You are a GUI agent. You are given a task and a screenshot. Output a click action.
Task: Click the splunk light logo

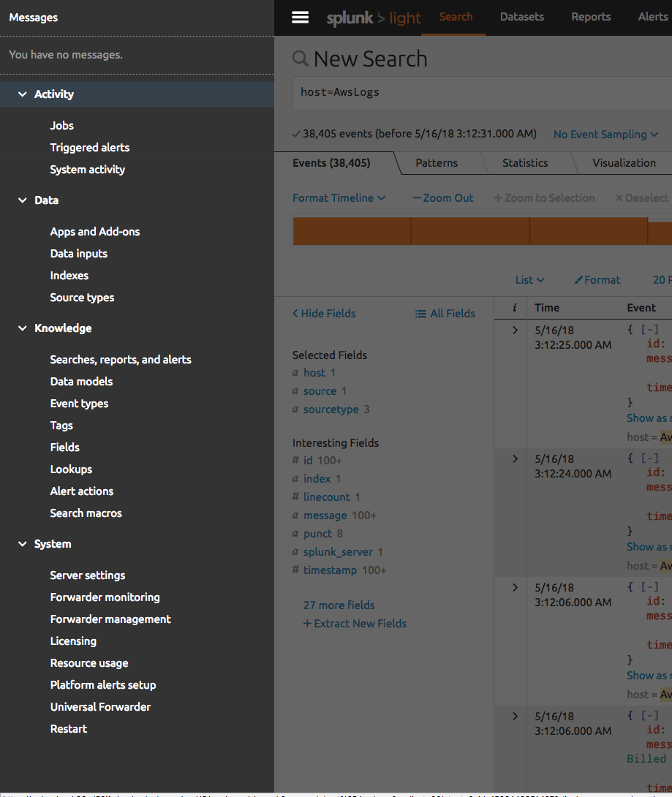point(374,17)
